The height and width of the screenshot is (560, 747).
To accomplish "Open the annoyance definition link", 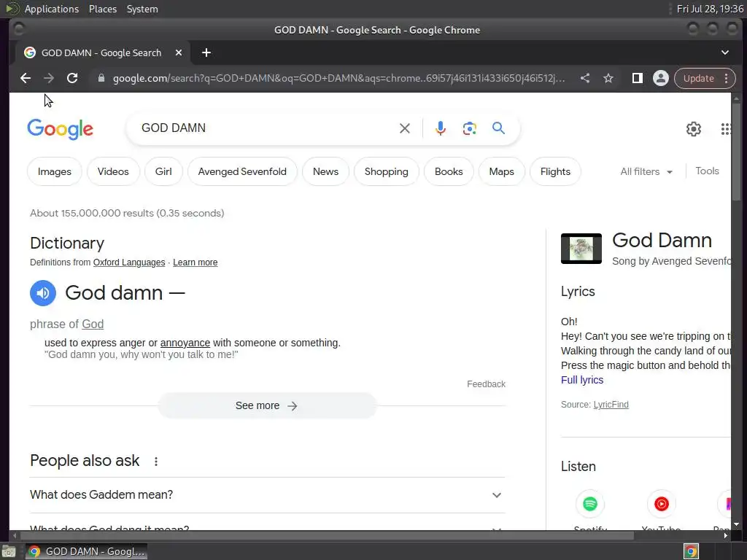I will [185, 343].
